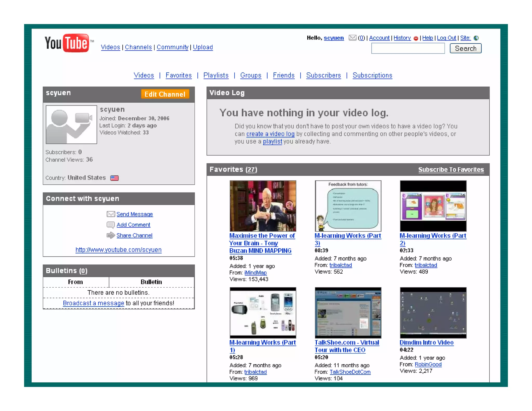Open tribalctad link under Part 1 video
The width and height of the screenshot is (532, 411).
coord(256,372)
